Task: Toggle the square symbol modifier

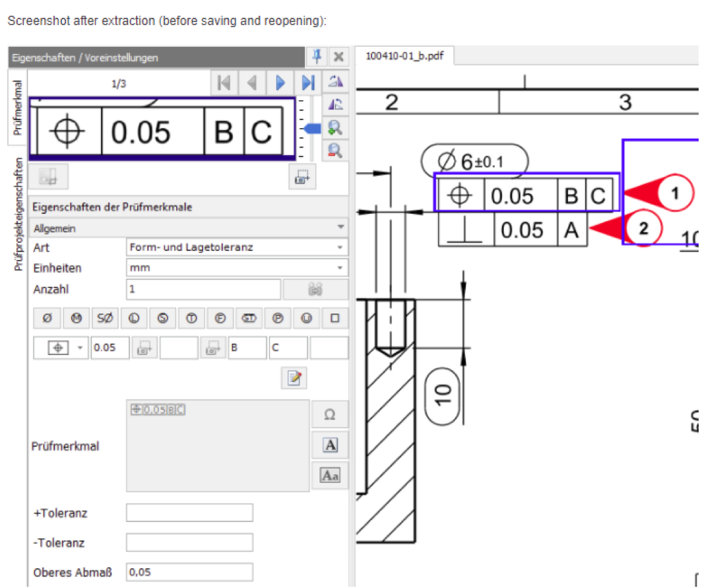Action: click(335, 319)
